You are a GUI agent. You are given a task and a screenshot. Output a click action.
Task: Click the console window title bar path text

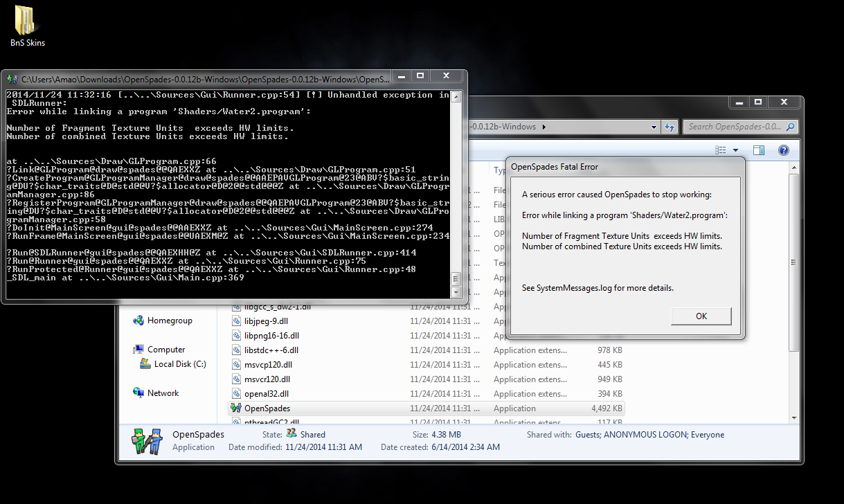(x=206, y=80)
